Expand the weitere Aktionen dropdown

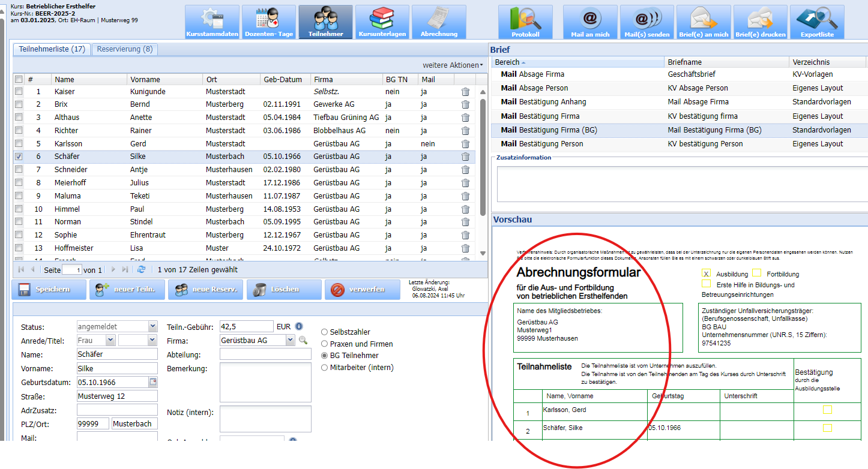(453, 65)
